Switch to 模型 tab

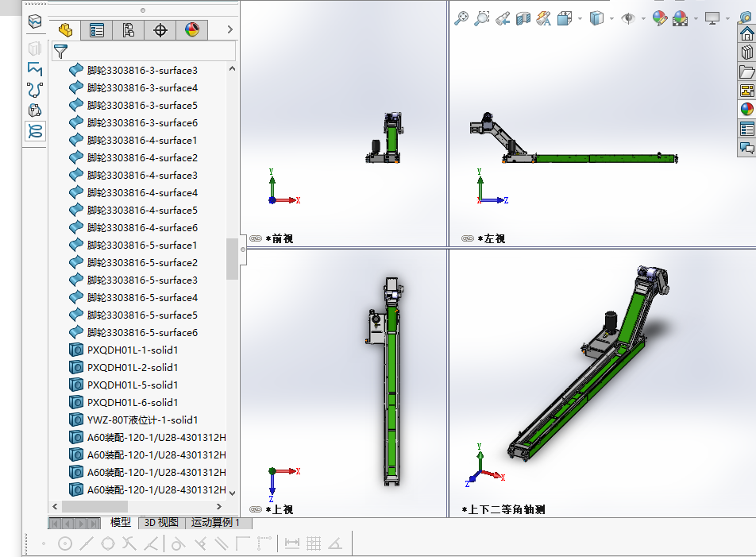click(x=121, y=522)
